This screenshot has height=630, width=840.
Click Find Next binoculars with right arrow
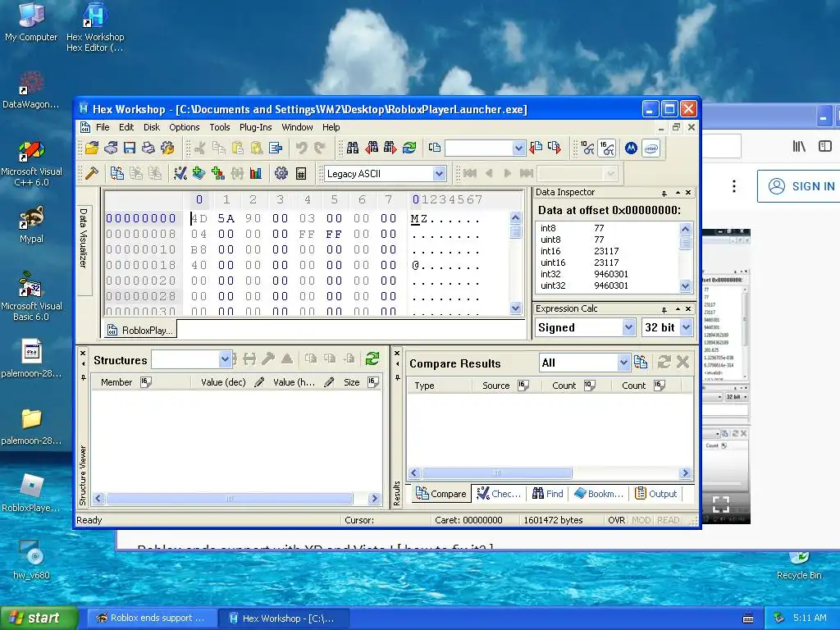[390, 148]
